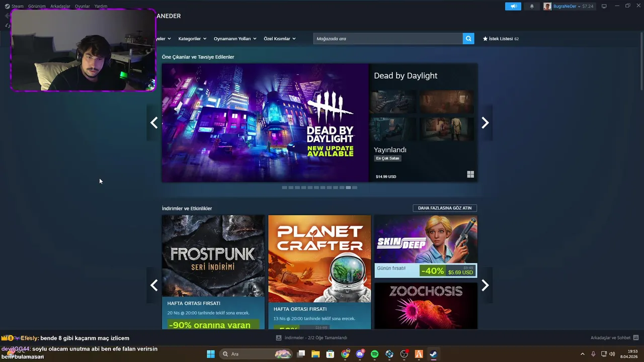Open OBS Studio from taskbar
Viewport: 644px width, 362px height.
click(x=404, y=354)
